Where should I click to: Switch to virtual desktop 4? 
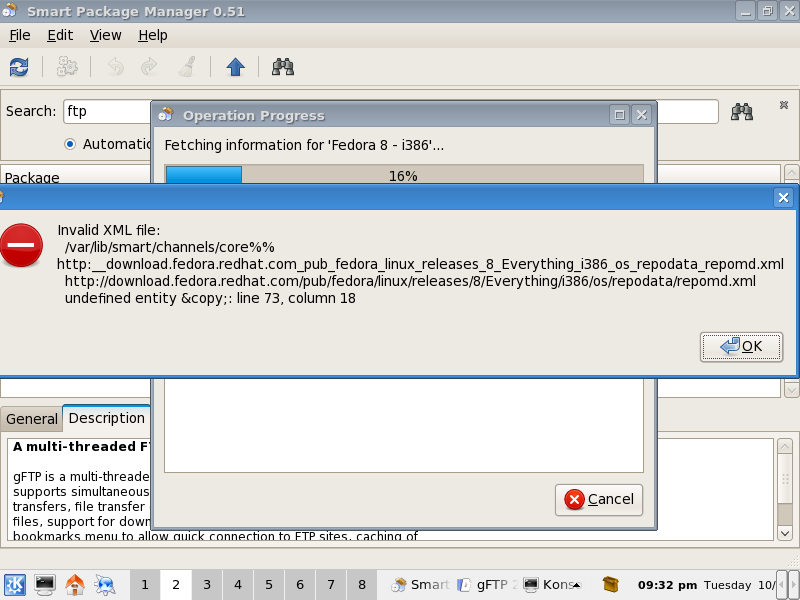[x=238, y=585]
